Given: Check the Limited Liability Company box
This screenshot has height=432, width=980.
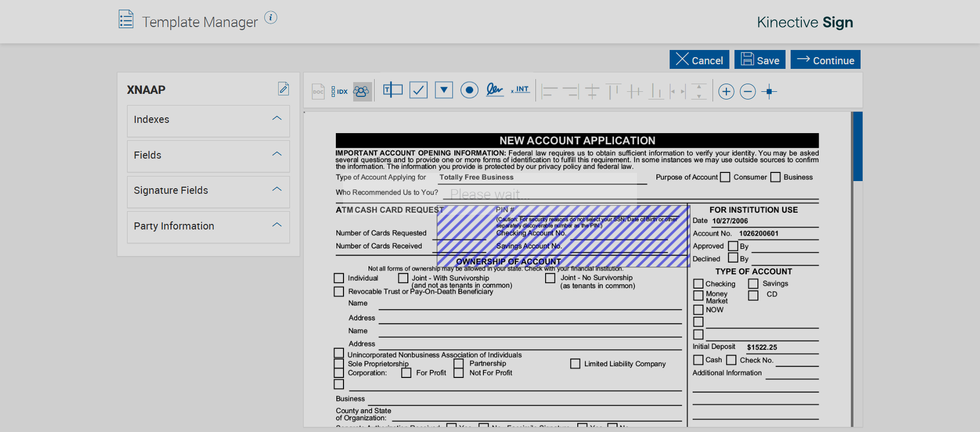Looking at the screenshot, I should 575,364.
